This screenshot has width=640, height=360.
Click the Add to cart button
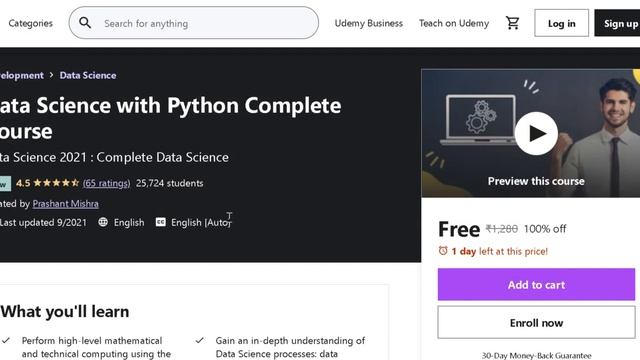pos(536,284)
